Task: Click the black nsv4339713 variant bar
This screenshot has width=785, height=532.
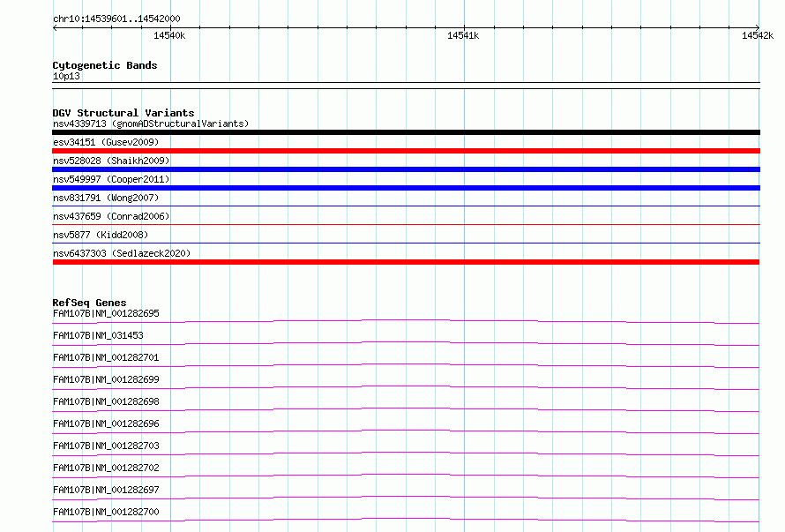Action: pos(406,132)
